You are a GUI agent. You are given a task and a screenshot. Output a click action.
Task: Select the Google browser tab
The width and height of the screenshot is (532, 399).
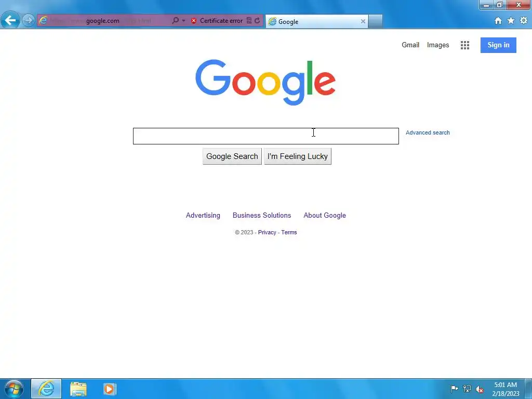tap(316, 21)
